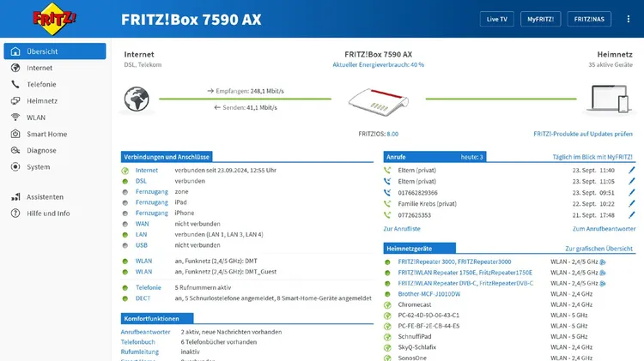
Task: Click the Hilfe und Info question icon
Action: click(15, 214)
